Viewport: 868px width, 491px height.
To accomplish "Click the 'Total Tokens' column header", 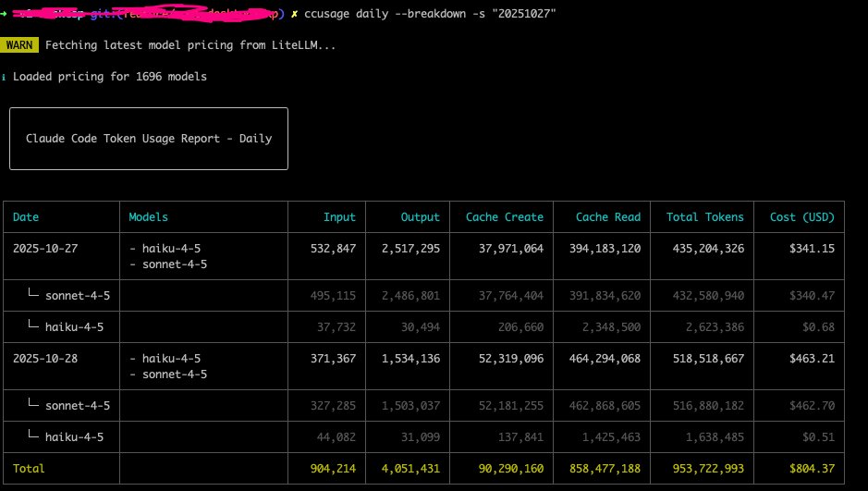I will pos(704,217).
